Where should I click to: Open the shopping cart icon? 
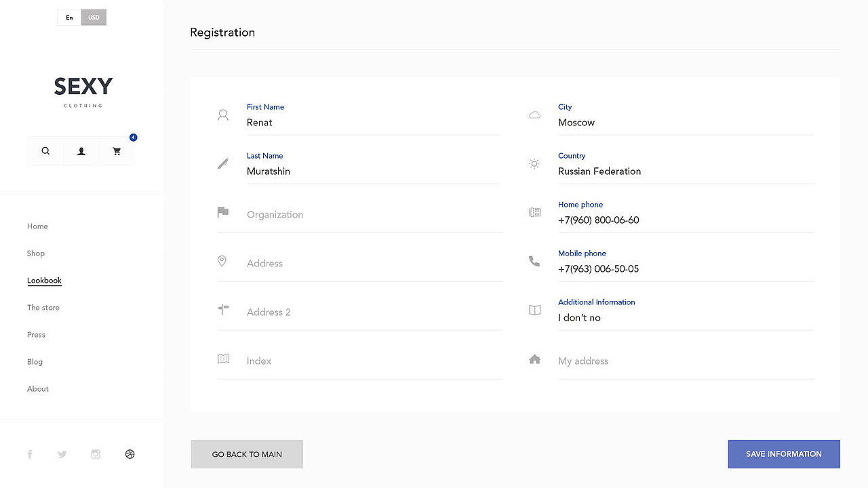(x=117, y=151)
